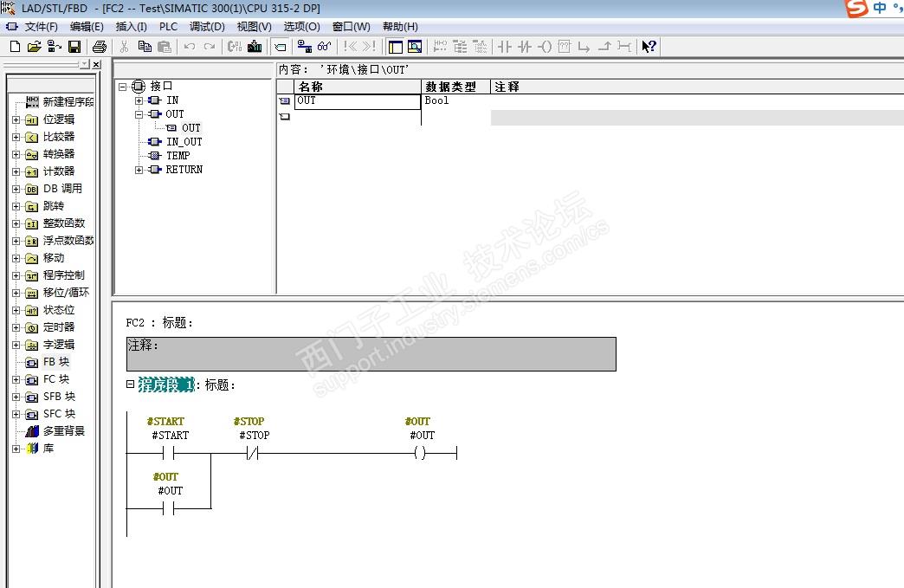Viewport: 904px width, 588px height.
Task: Toggle the overviews panel icon
Action: click(396, 47)
